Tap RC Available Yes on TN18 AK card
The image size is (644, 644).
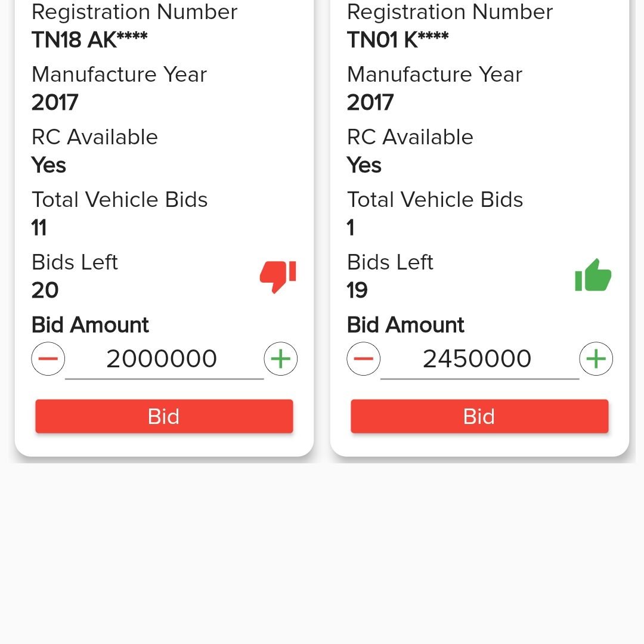click(49, 165)
